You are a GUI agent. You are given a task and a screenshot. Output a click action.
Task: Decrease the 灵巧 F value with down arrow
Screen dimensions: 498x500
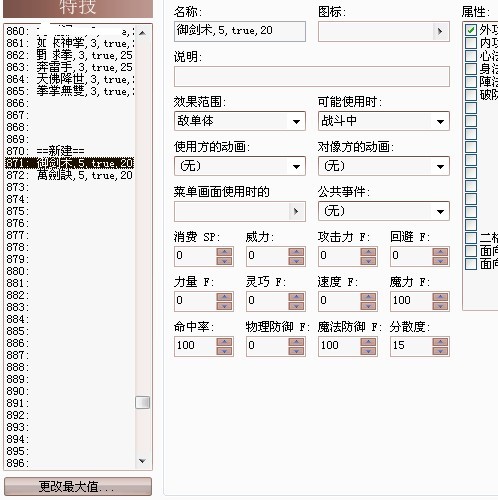(296, 306)
